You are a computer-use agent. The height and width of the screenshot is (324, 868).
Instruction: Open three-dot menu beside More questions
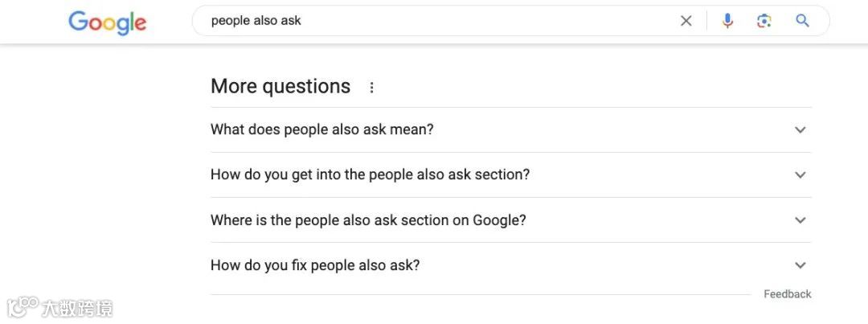click(x=371, y=88)
